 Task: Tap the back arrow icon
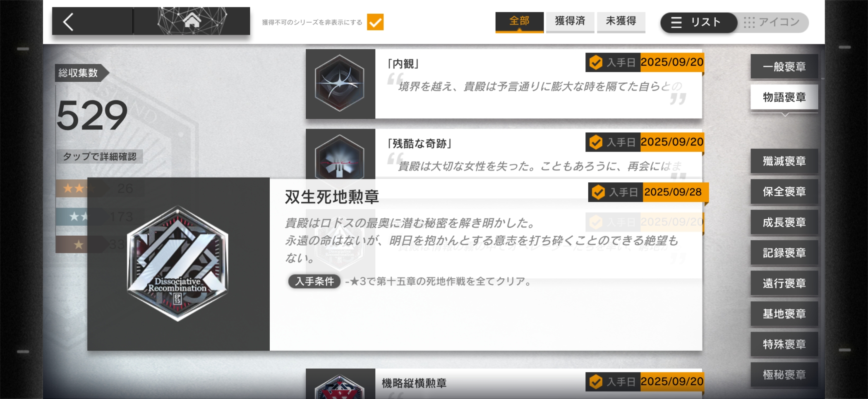click(69, 22)
